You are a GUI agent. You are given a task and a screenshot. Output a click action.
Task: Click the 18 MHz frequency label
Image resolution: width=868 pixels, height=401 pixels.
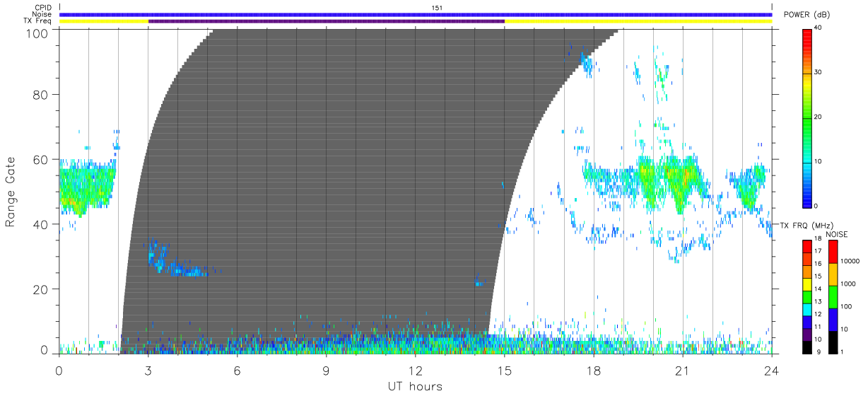pyautogui.click(x=818, y=239)
